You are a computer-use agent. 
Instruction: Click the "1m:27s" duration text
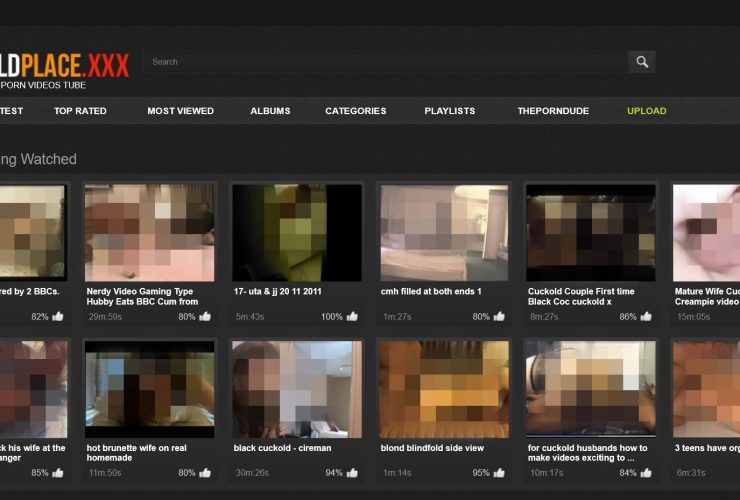coord(397,316)
